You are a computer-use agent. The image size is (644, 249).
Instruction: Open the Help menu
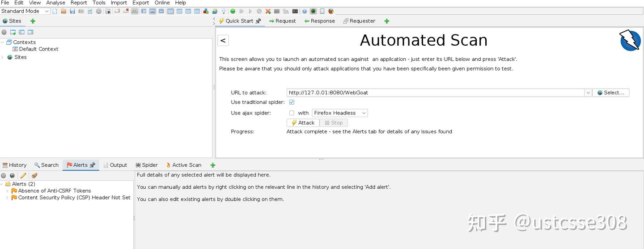point(180,3)
